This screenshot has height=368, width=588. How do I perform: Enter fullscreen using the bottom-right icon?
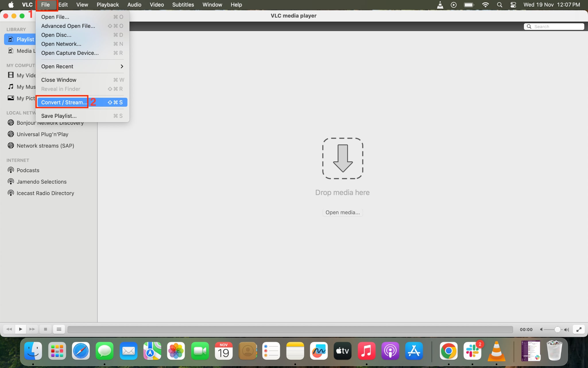click(579, 329)
